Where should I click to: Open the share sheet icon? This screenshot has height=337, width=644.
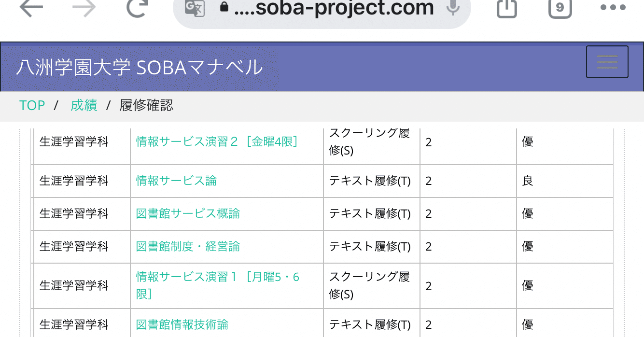pos(506,8)
